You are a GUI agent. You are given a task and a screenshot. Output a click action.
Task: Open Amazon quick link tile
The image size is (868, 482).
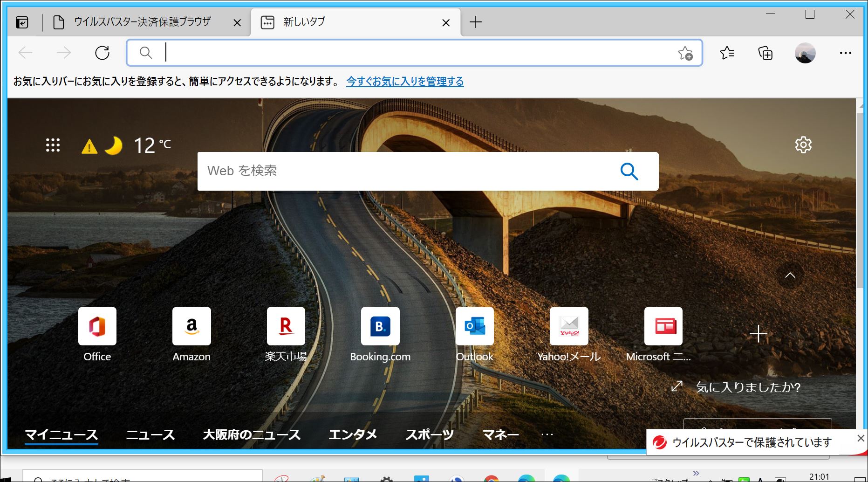[191, 335]
